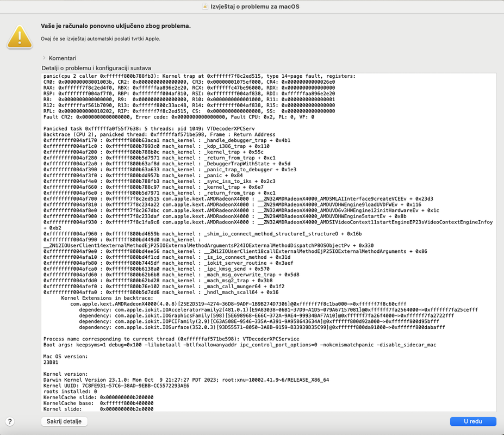Click the _sync_iss_to_iks backtrace line
The width and height of the screenshot is (504, 435).
pos(159,181)
